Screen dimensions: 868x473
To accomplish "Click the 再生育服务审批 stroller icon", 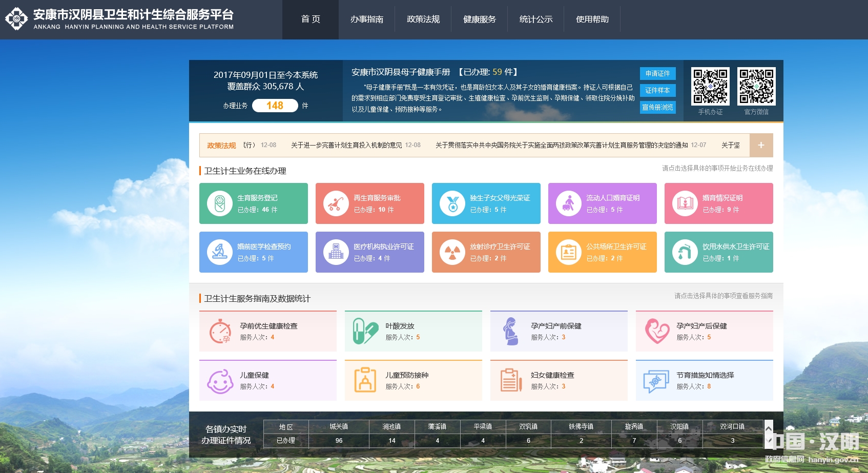I will tap(336, 203).
